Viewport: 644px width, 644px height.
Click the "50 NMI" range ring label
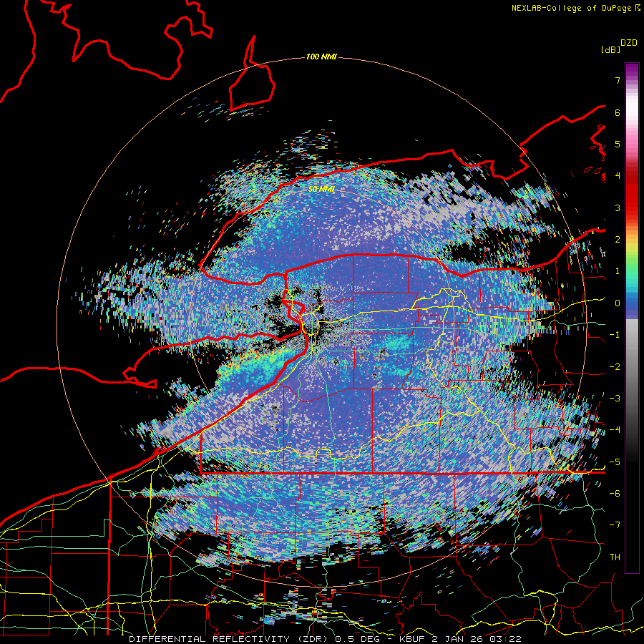pos(321,189)
